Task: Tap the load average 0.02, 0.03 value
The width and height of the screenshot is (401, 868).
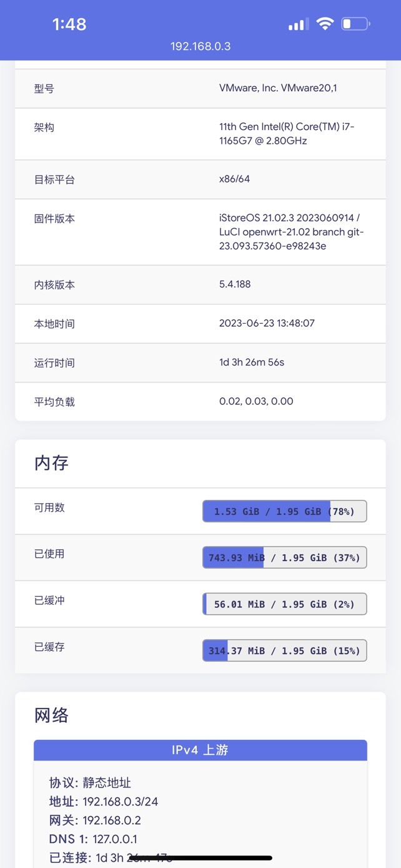Action: click(x=256, y=401)
